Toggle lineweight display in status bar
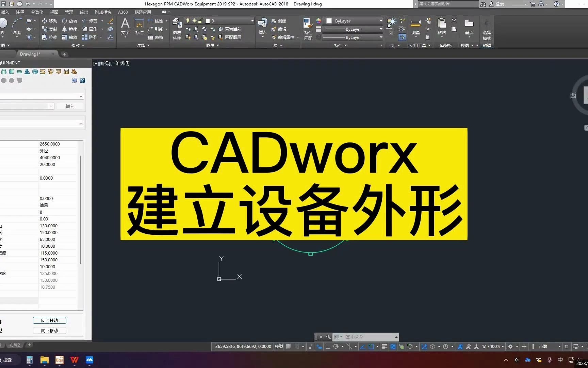The image size is (588, 368). [384, 346]
